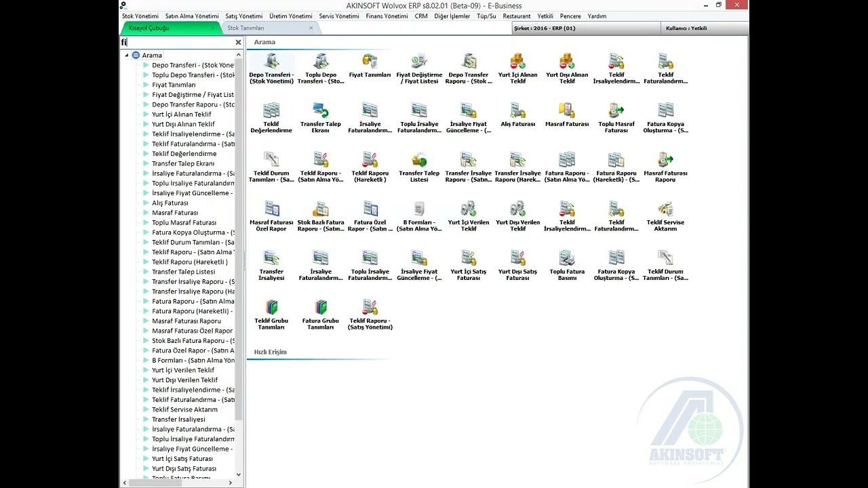Open Finans Yönetimi menu
The width and height of the screenshot is (868, 488).
(x=387, y=16)
